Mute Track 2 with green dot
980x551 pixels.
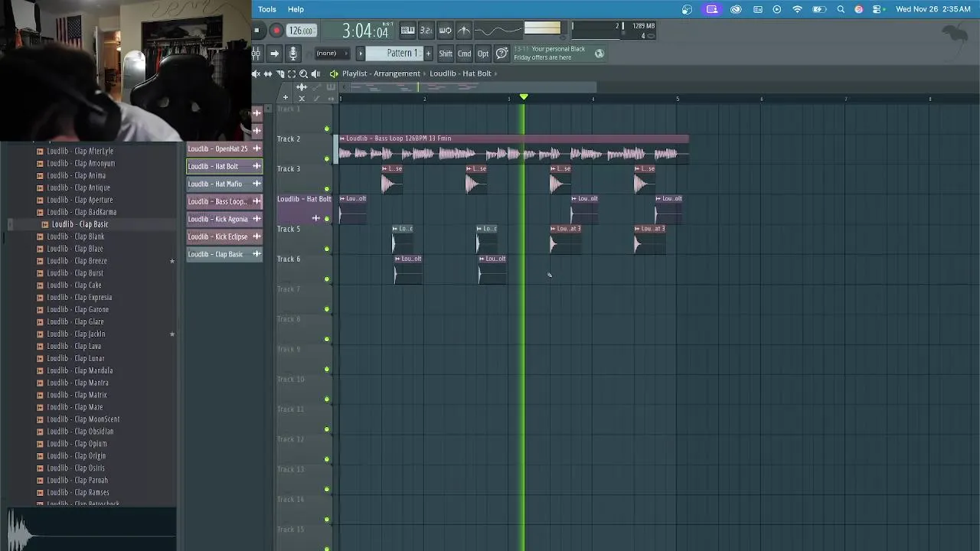pyautogui.click(x=328, y=159)
